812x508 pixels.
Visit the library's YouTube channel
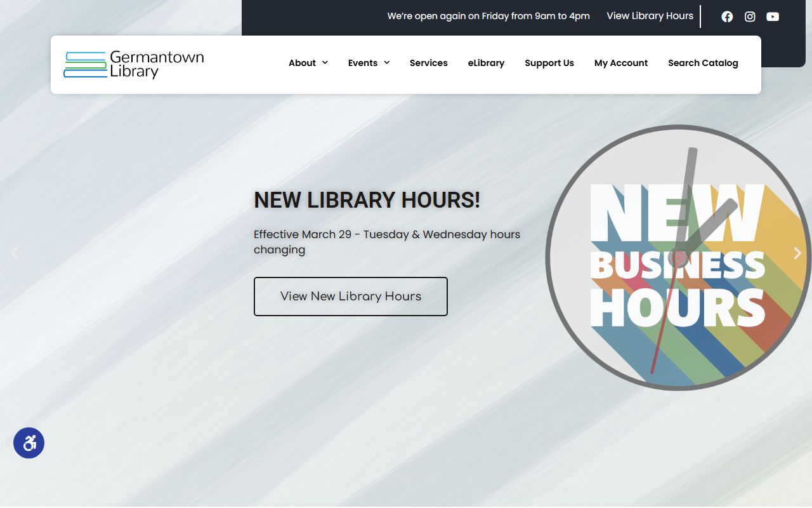773,17
